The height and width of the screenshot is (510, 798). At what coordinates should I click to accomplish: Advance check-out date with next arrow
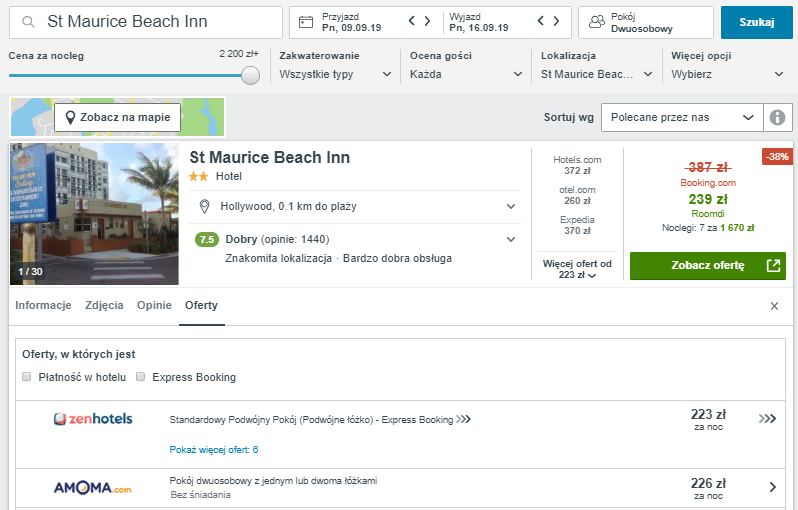(557, 21)
